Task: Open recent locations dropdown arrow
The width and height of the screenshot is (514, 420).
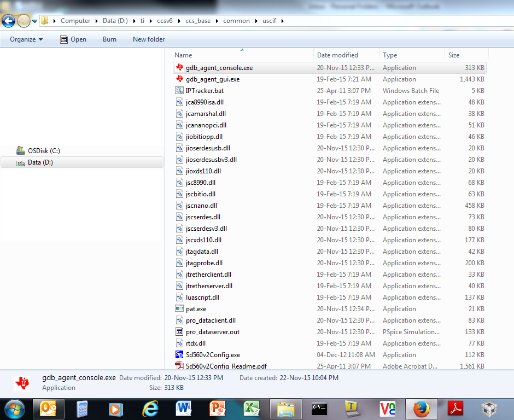Action: pyautogui.click(x=34, y=21)
